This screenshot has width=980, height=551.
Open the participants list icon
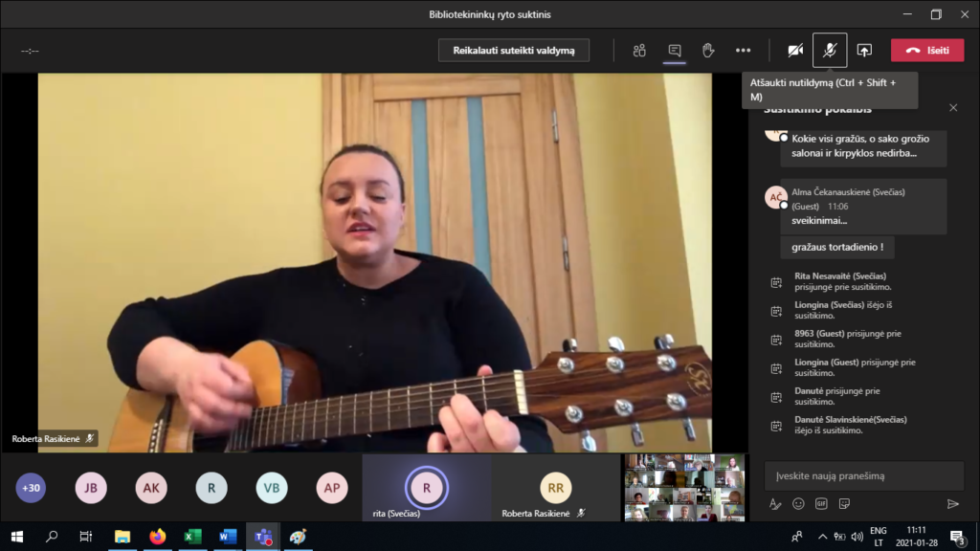[x=639, y=50]
